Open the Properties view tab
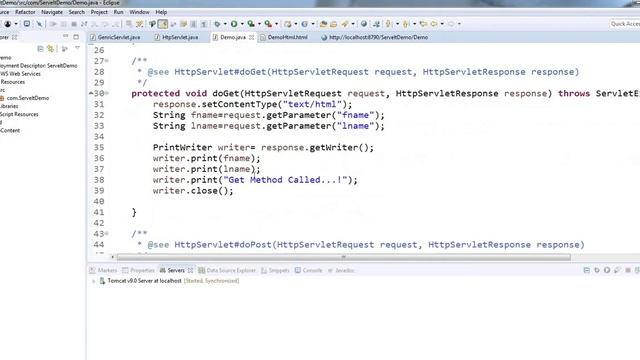This screenshot has height=360, width=640. (x=138, y=270)
